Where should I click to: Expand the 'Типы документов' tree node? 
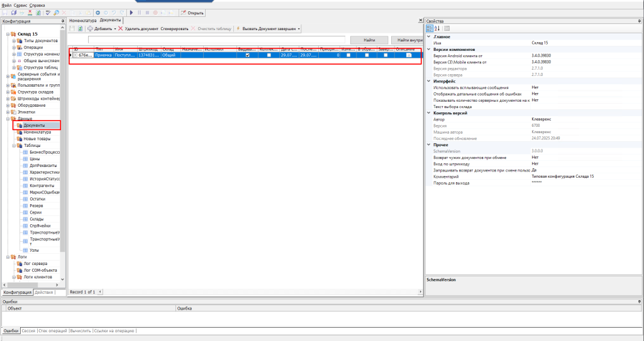tap(14, 41)
